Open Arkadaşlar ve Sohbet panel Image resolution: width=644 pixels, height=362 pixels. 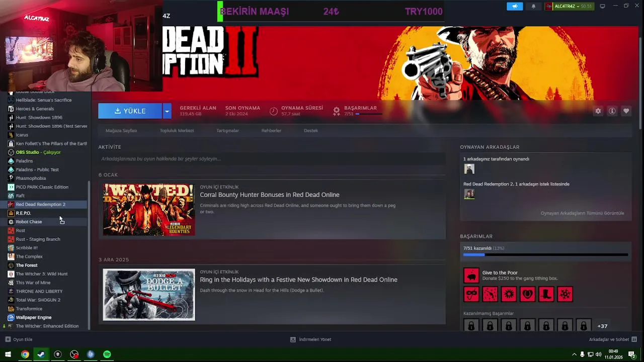coord(613,340)
